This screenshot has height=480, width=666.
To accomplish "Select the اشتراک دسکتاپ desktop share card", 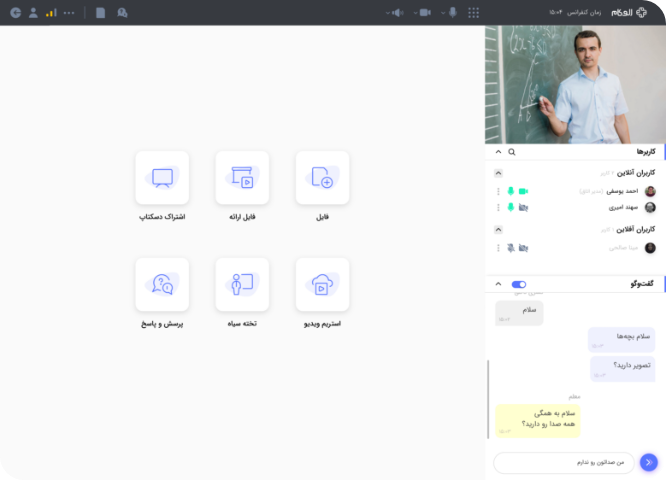I will [162, 178].
